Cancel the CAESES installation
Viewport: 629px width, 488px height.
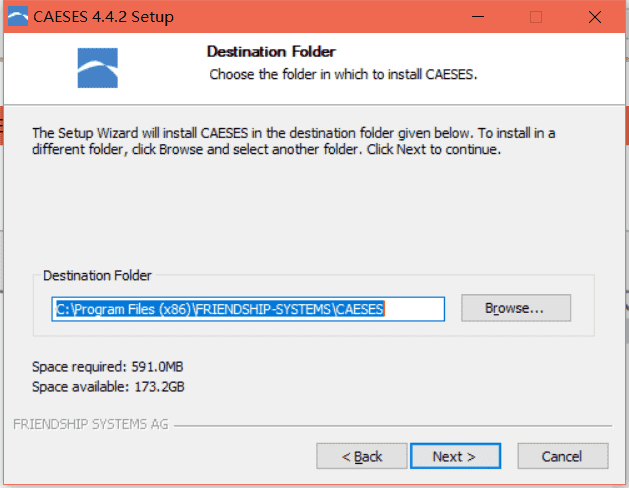(x=563, y=456)
